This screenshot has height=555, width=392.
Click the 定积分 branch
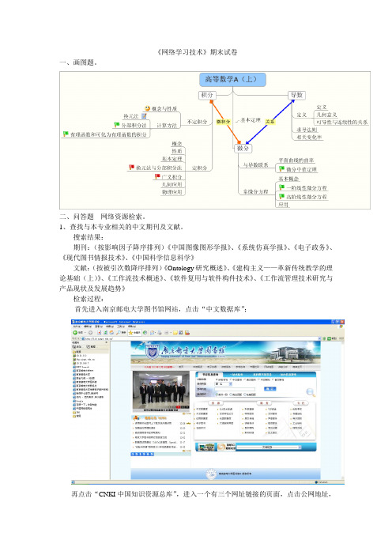199,168
